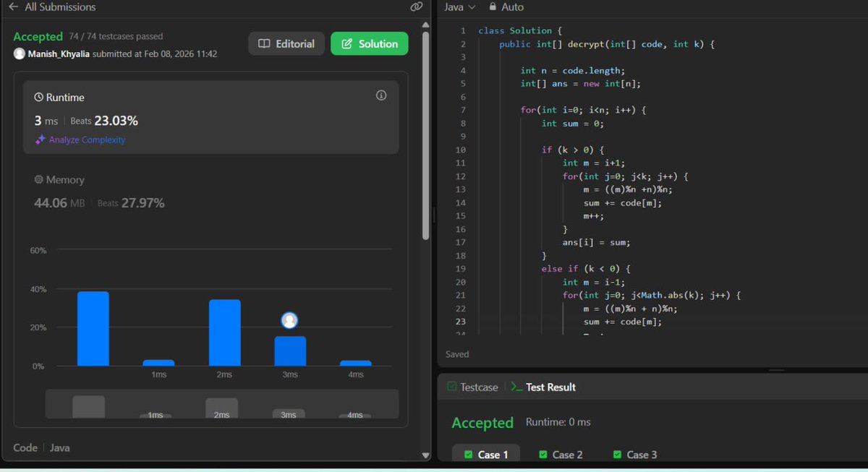Click the 'class Solution {' code line
The width and height of the screenshot is (868, 472).
point(519,30)
